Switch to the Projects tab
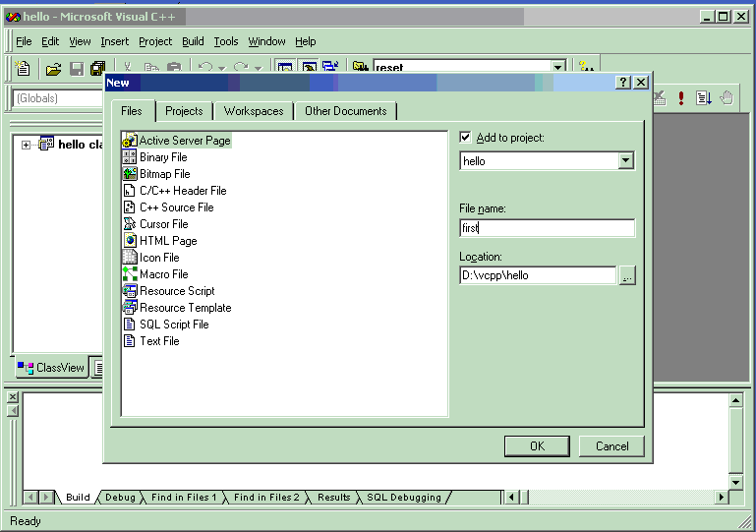 pyautogui.click(x=184, y=111)
